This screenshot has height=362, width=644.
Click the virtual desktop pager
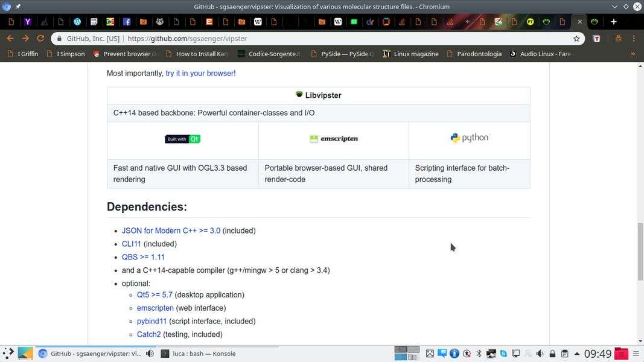tap(407, 354)
